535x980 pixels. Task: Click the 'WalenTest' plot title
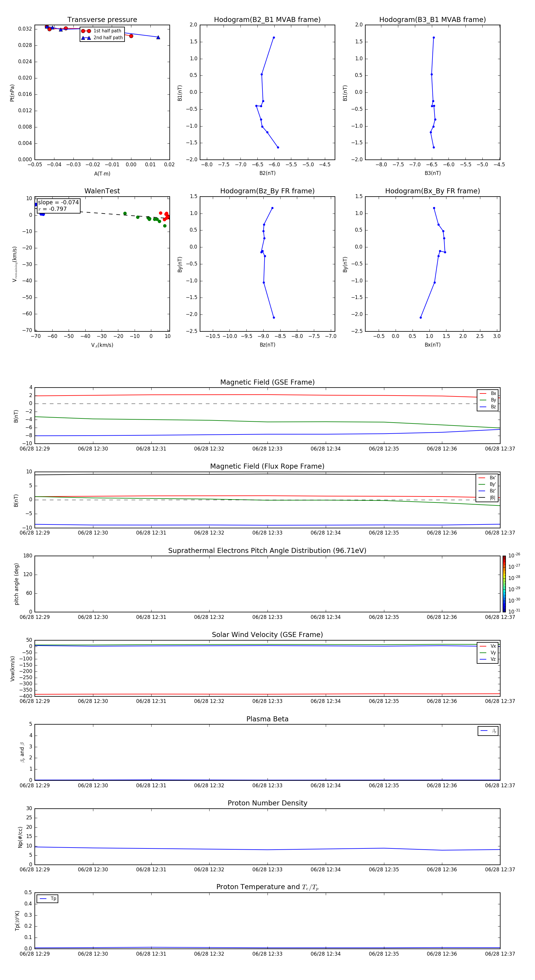coord(102,191)
